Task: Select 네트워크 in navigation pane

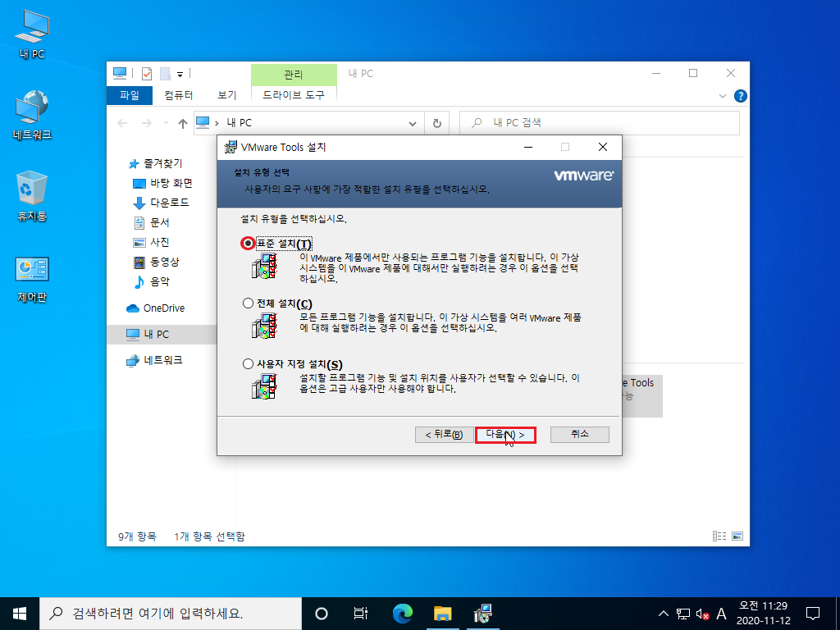Action: click(x=154, y=361)
